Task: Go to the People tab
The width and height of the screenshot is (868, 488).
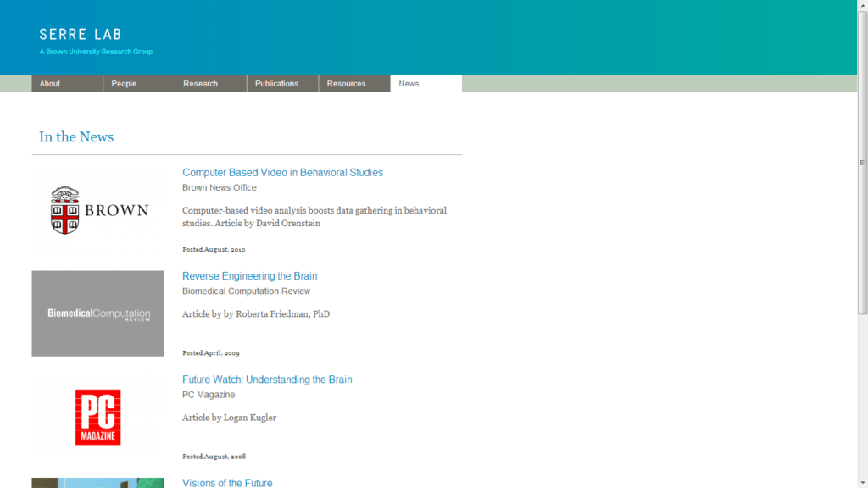Action: pyautogui.click(x=139, y=84)
